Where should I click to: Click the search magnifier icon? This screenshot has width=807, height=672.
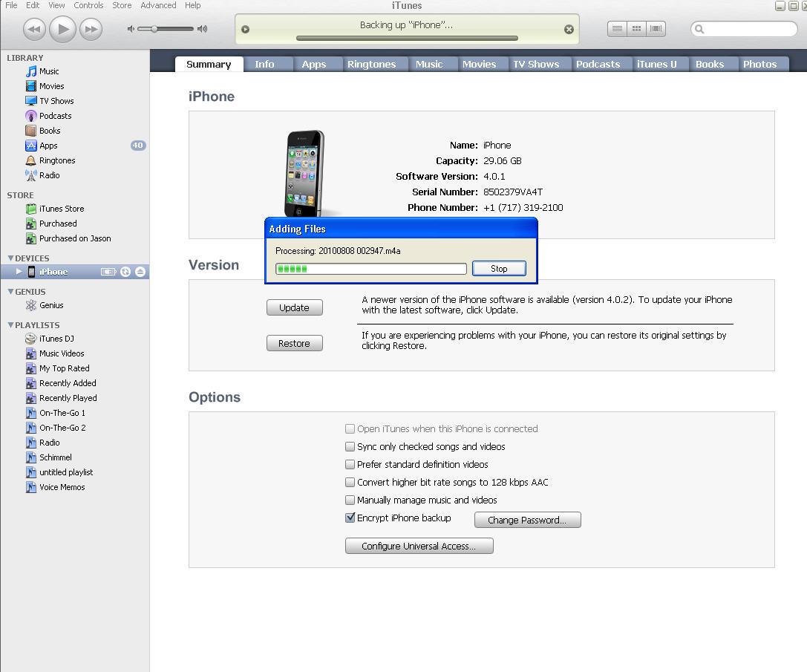pyautogui.click(x=699, y=29)
